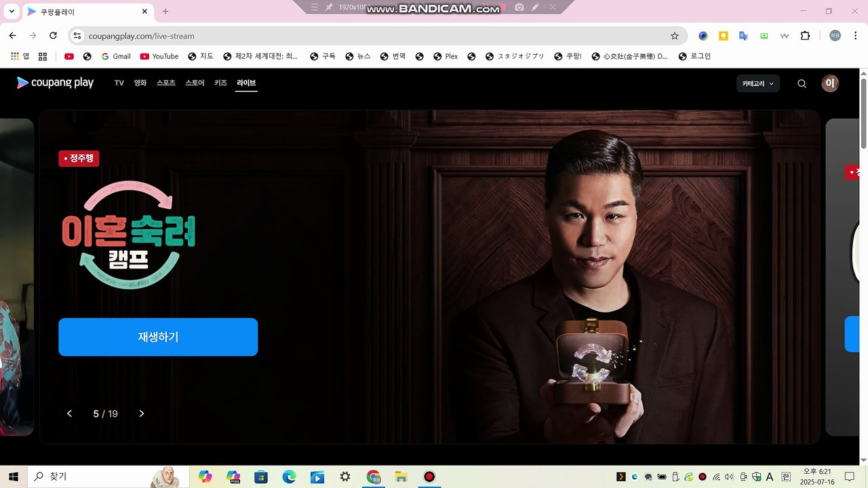Click the address bar URL field

tap(378, 36)
